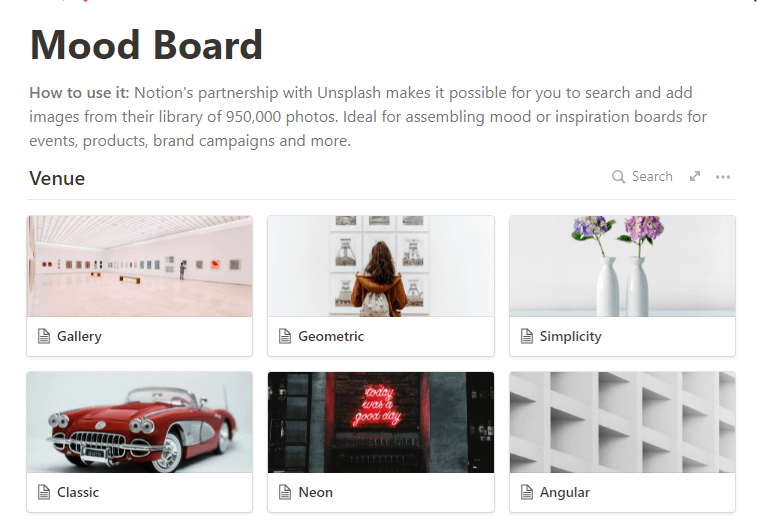This screenshot has width=781, height=528.
Task: Click the page icon next to Neon
Action: click(285, 492)
